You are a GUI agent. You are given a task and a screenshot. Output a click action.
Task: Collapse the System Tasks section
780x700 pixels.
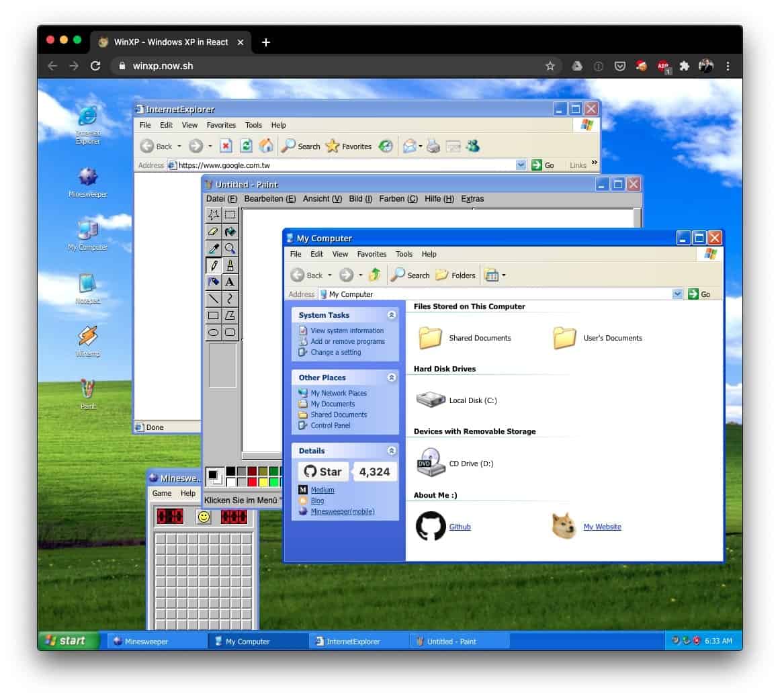pos(392,315)
